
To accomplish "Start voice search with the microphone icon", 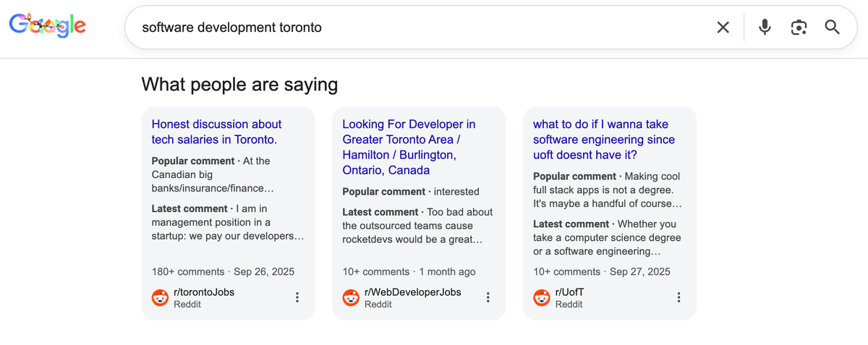I will tap(765, 27).
